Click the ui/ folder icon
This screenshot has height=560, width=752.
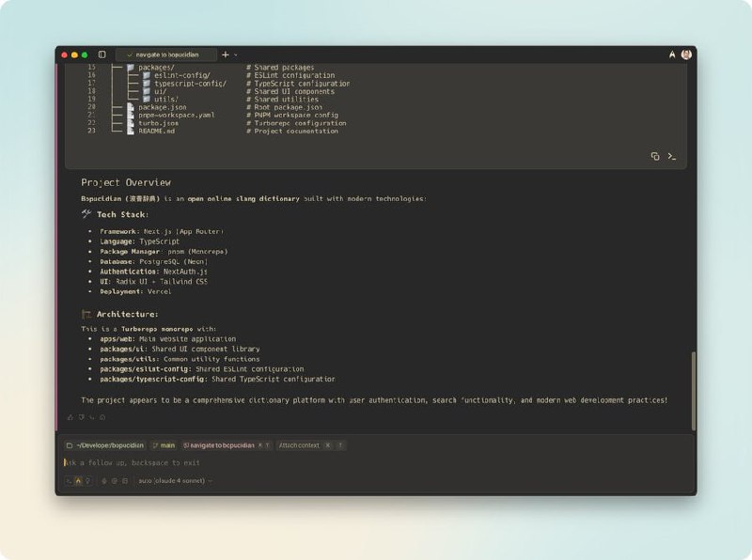point(147,91)
